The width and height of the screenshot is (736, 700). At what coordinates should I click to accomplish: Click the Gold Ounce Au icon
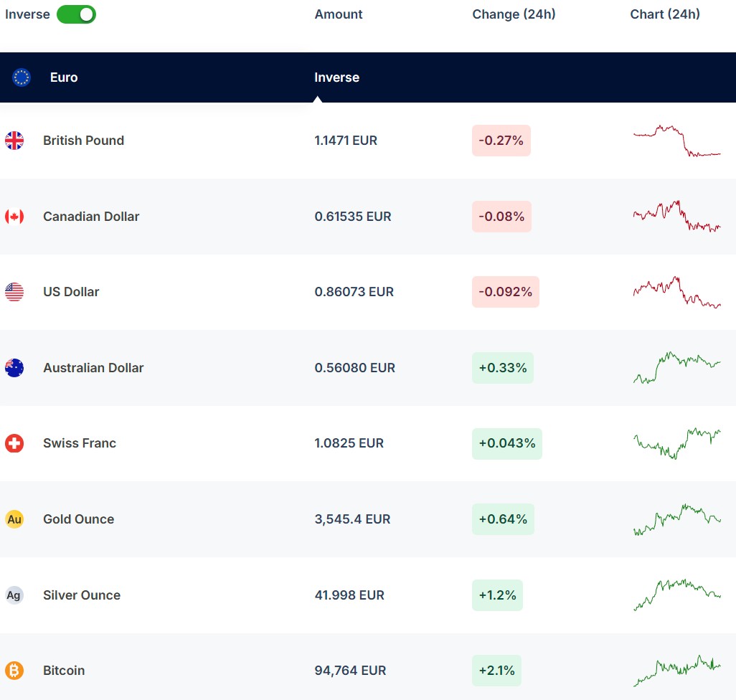click(x=14, y=519)
